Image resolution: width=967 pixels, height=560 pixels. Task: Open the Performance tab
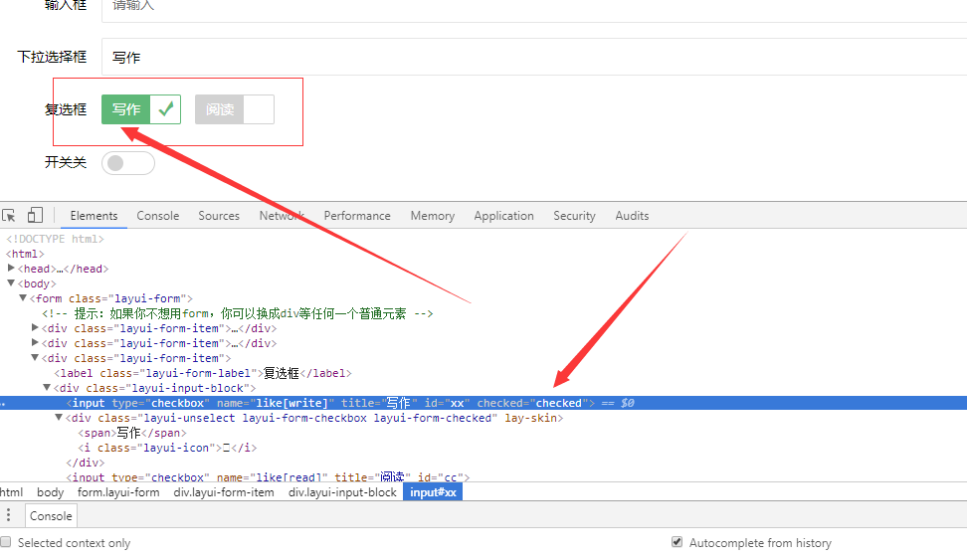point(357,216)
